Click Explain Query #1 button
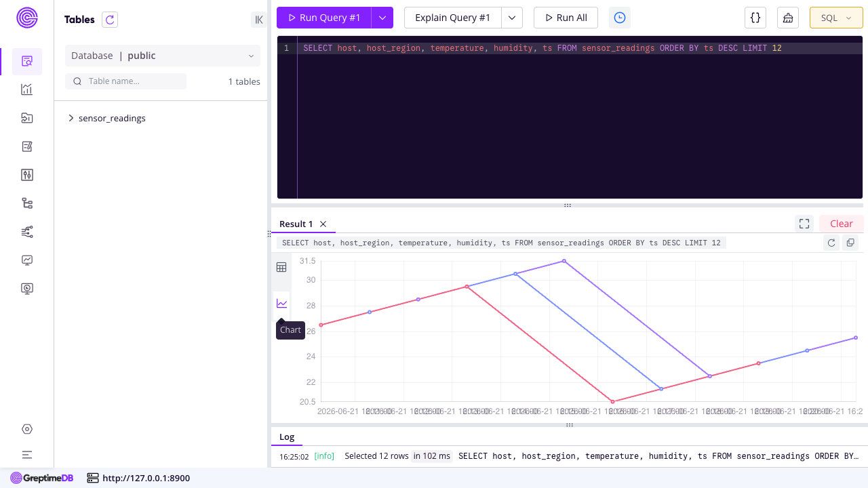868x488 pixels. click(453, 18)
